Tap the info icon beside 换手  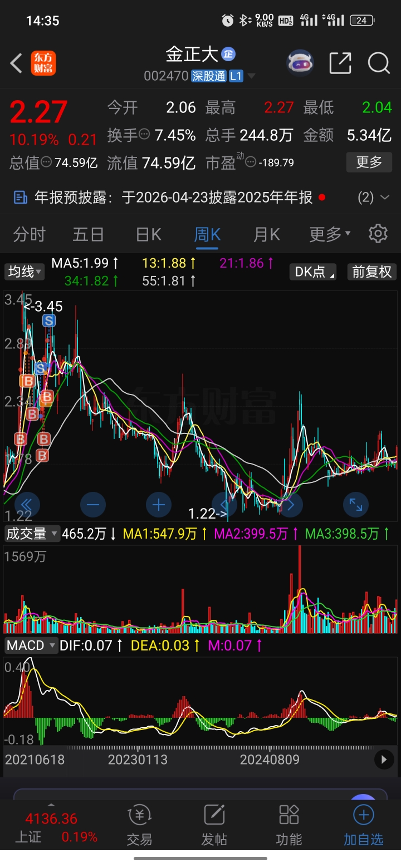144,134
